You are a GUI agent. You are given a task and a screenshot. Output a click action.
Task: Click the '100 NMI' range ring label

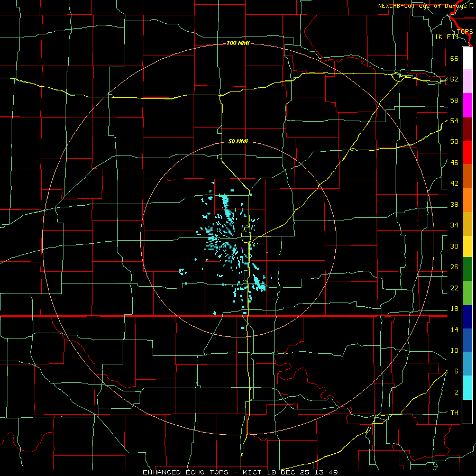[x=238, y=43]
